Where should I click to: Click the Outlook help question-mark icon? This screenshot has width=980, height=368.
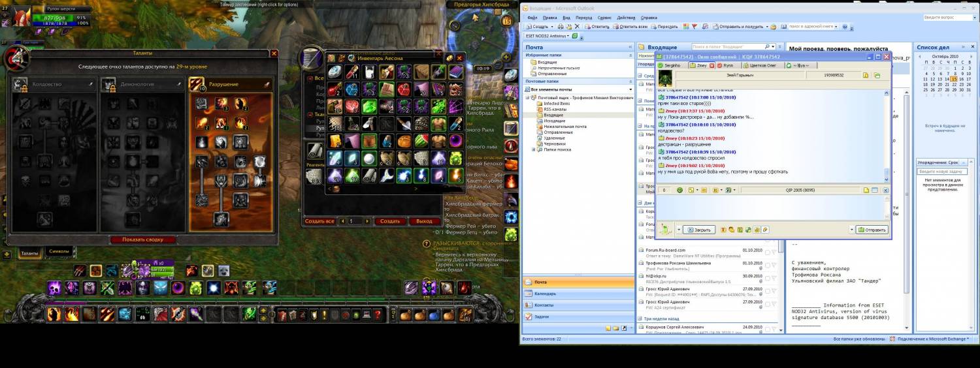(x=845, y=27)
